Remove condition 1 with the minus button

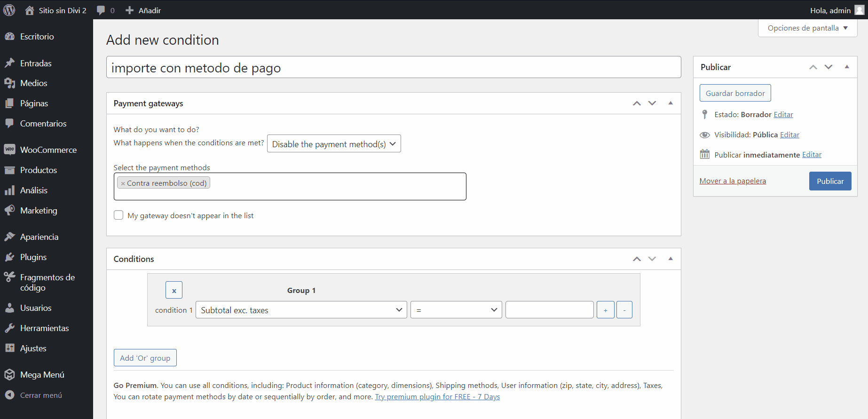click(x=624, y=310)
